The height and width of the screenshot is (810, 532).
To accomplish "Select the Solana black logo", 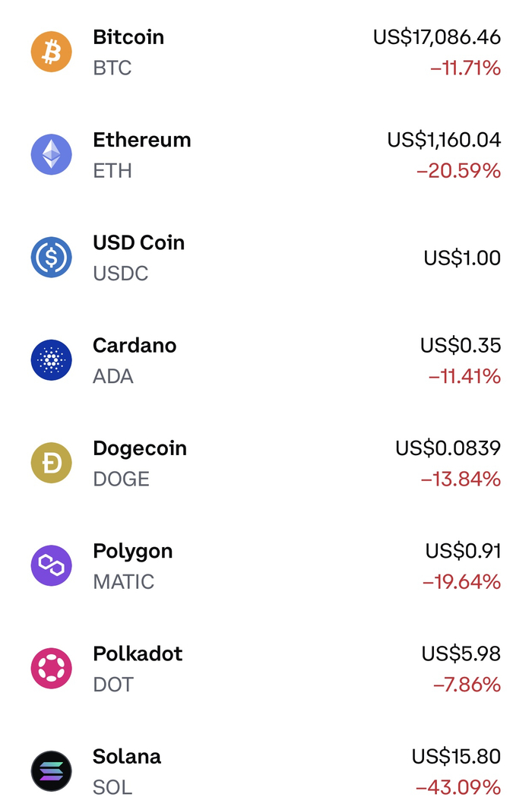I will point(51,771).
